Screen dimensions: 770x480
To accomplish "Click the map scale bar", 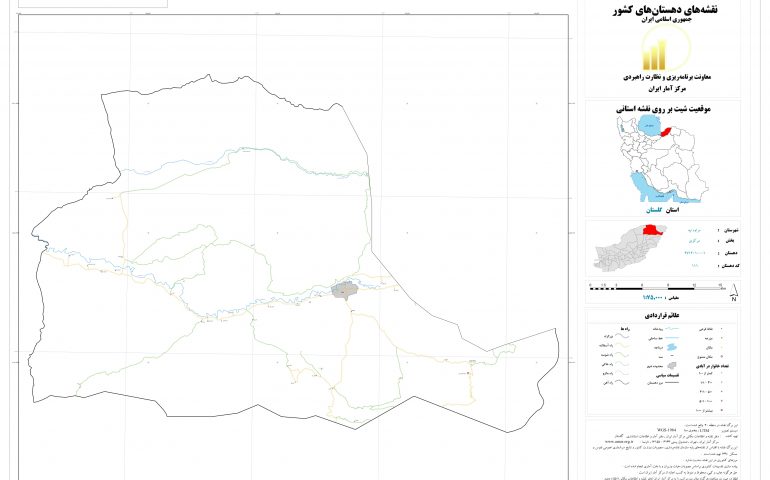I will coord(655,287).
